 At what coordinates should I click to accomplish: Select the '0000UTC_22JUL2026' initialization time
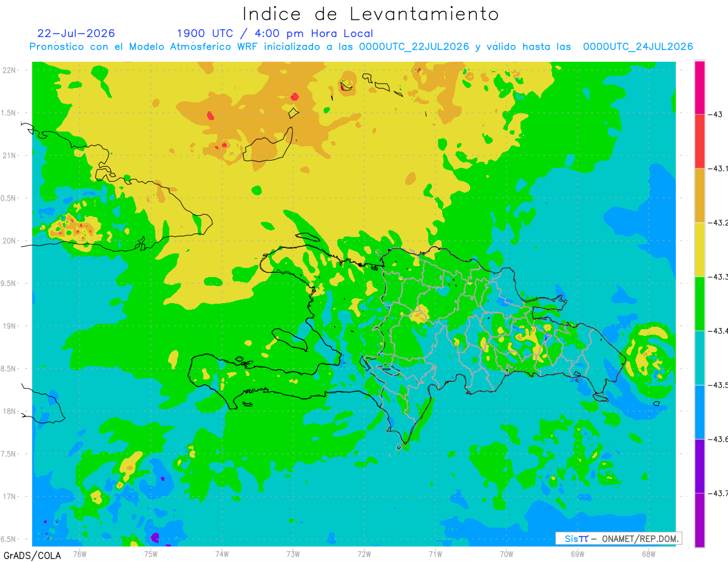[x=414, y=47]
